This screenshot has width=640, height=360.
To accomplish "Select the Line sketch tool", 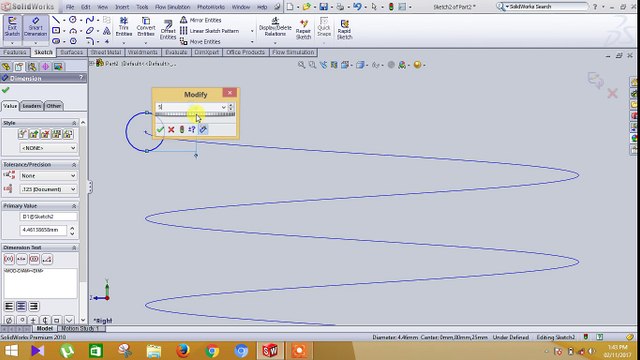I will click(x=56, y=20).
